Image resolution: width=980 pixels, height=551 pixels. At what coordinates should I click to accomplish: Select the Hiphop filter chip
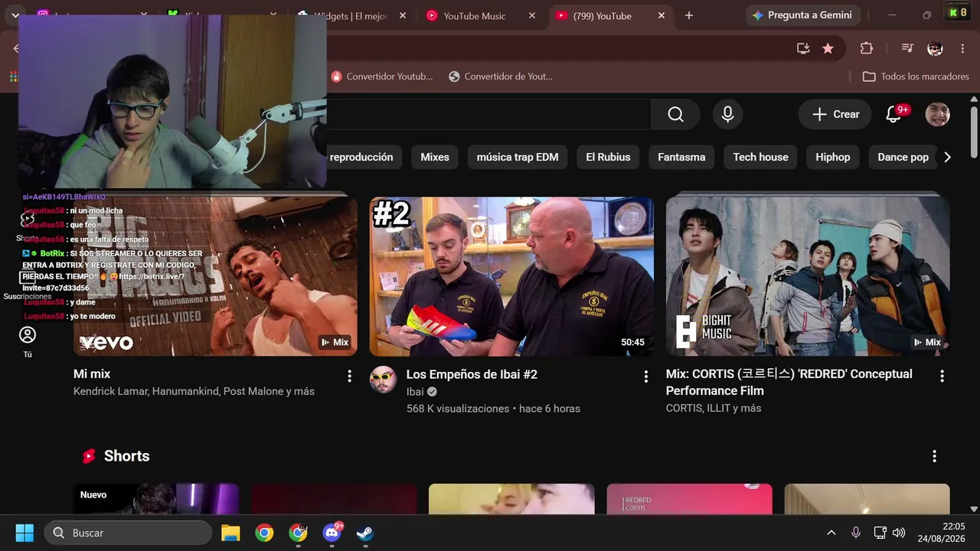pyautogui.click(x=833, y=157)
